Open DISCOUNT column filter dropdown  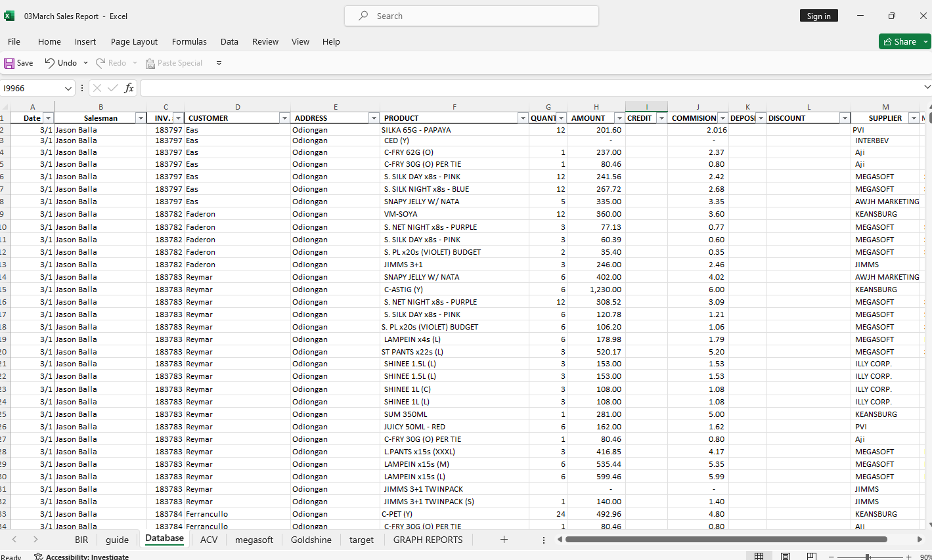(x=845, y=118)
